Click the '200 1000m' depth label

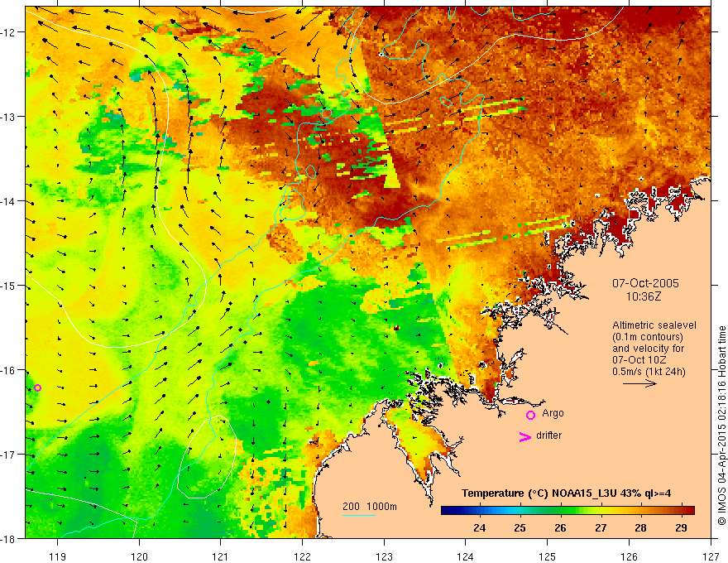pos(370,507)
